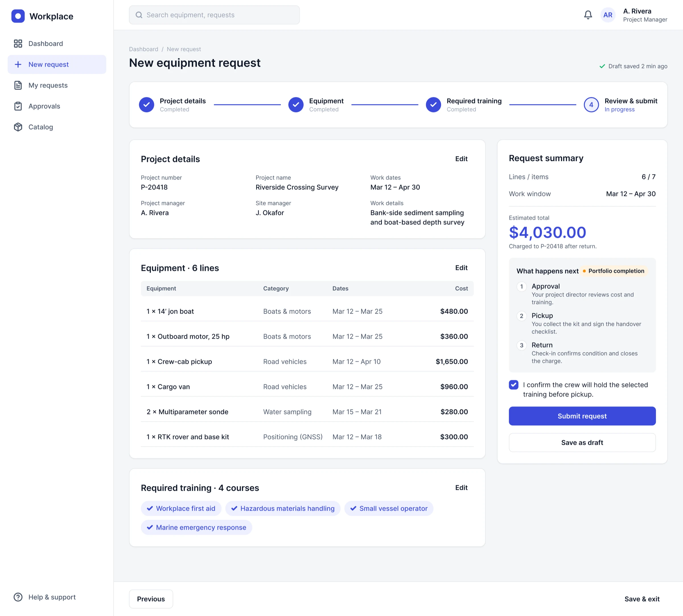Edit the Required training section
Screen dimensions: 683x616
click(461, 488)
